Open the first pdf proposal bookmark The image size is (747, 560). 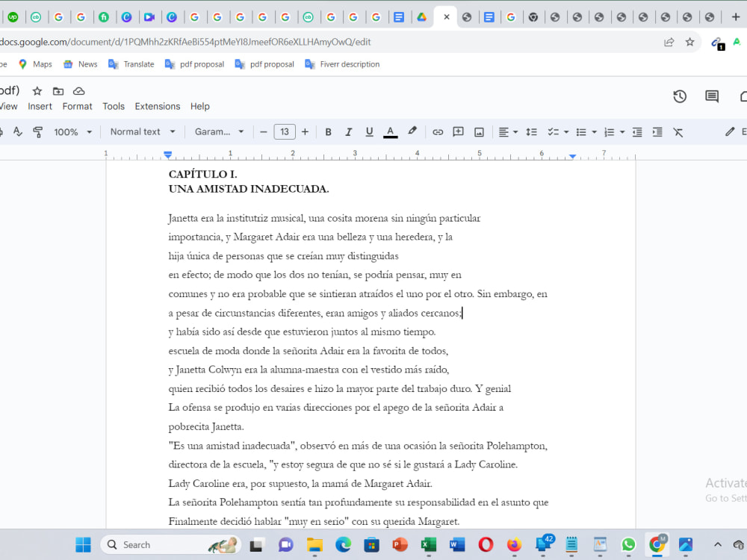coord(194,64)
